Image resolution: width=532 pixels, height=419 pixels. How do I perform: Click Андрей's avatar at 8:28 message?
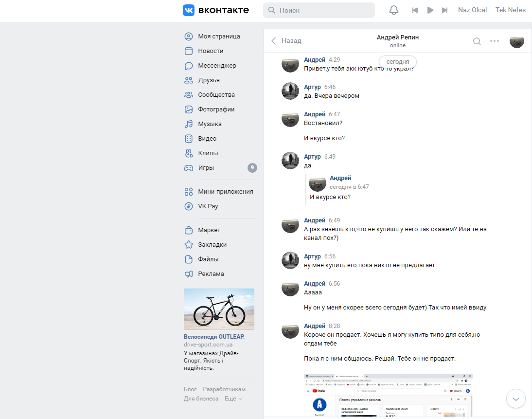290,329
